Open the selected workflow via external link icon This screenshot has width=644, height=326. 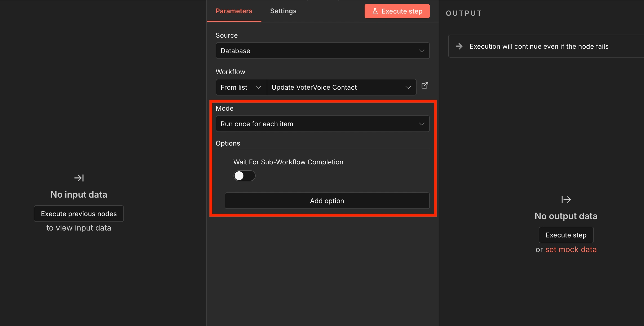425,86
